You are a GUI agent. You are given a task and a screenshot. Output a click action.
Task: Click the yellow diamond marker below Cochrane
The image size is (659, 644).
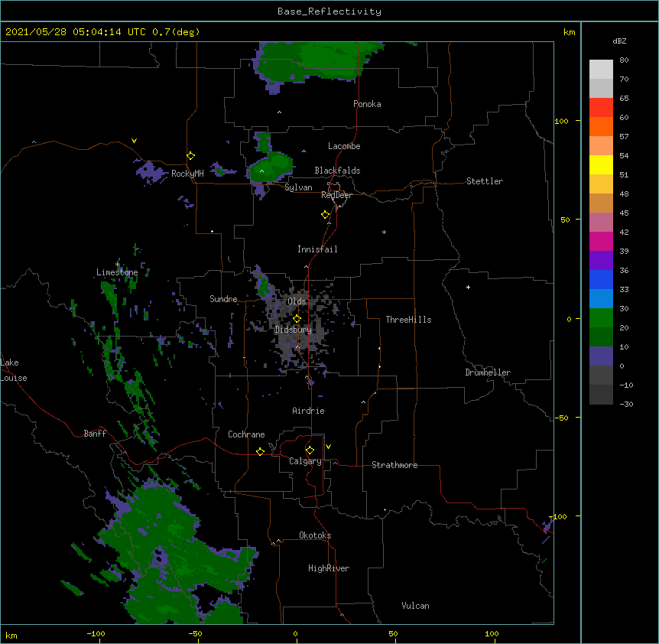[x=260, y=451]
